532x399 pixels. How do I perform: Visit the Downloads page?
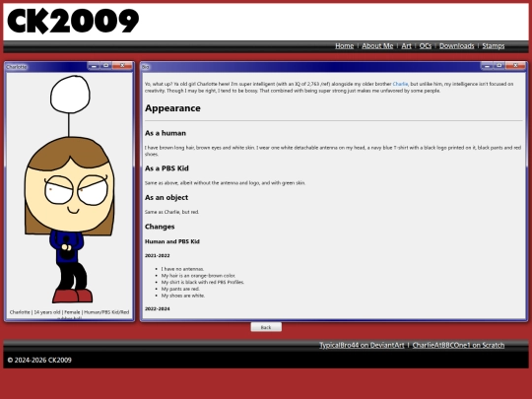click(456, 45)
